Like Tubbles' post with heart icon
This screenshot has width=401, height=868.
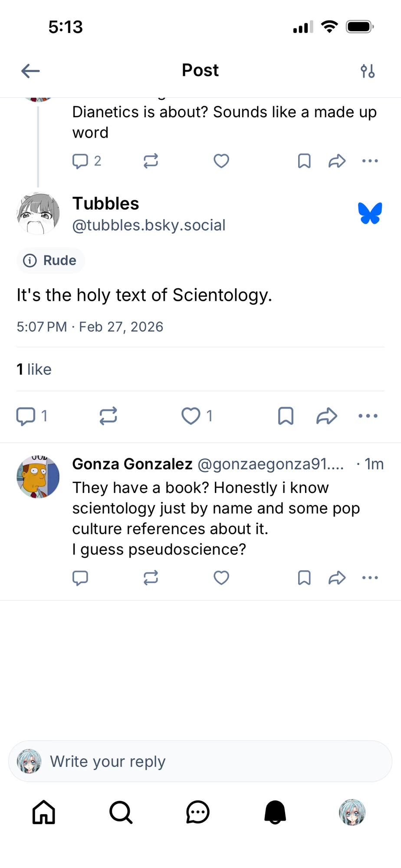pyautogui.click(x=191, y=416)
